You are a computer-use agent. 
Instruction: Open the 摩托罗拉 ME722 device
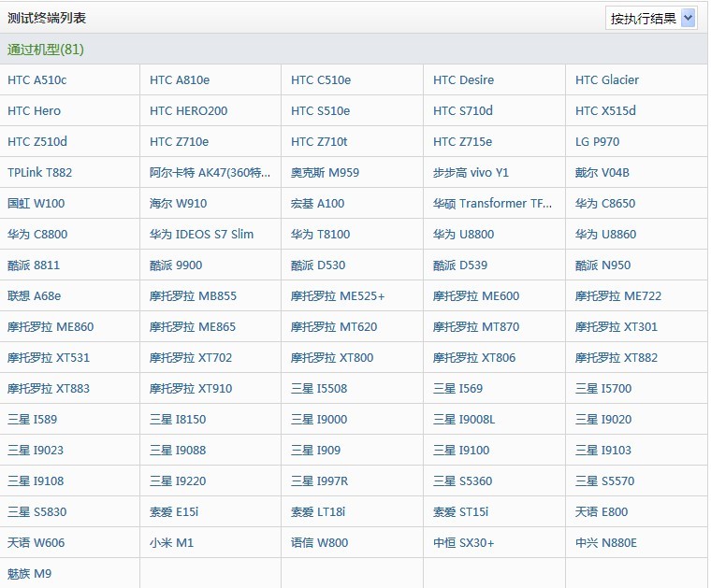618,295
